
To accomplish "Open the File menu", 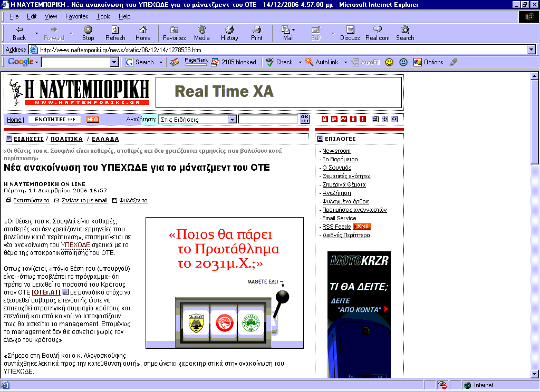I will tap(14, 16).
